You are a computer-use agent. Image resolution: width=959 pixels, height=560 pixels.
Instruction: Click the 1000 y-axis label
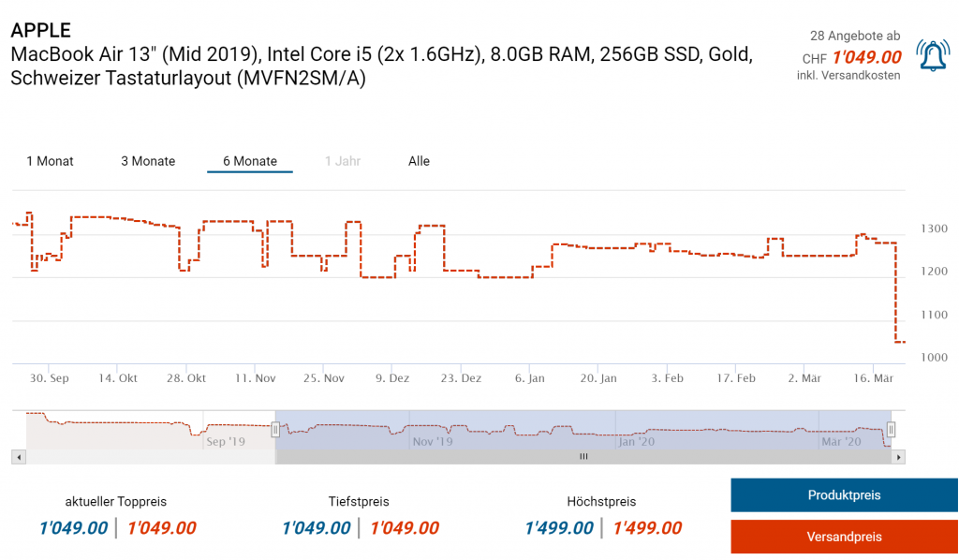click(x=934, y=357)
